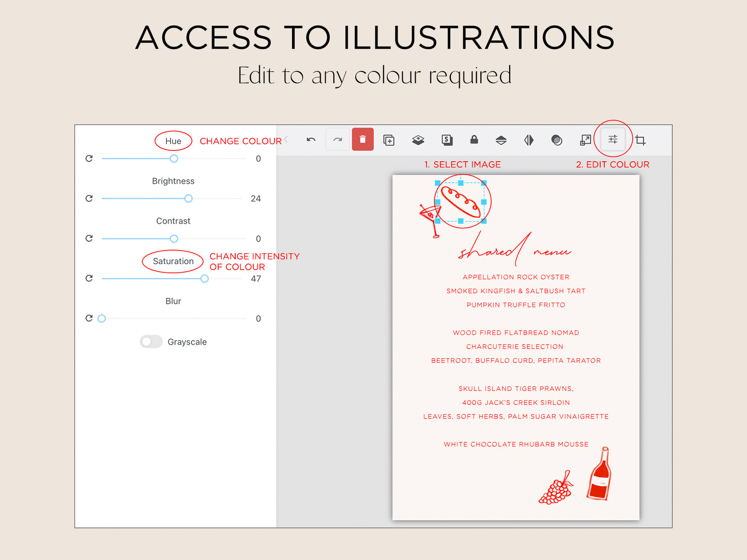Select the Flip tool icon
The height and width of the screenshot is (560, 747).
(x=528, y=139)
